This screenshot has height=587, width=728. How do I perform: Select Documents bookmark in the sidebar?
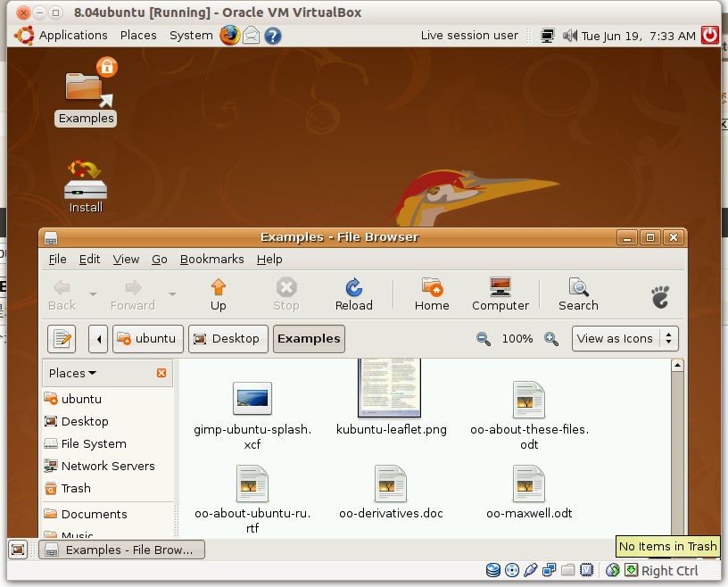pos(108,514)
